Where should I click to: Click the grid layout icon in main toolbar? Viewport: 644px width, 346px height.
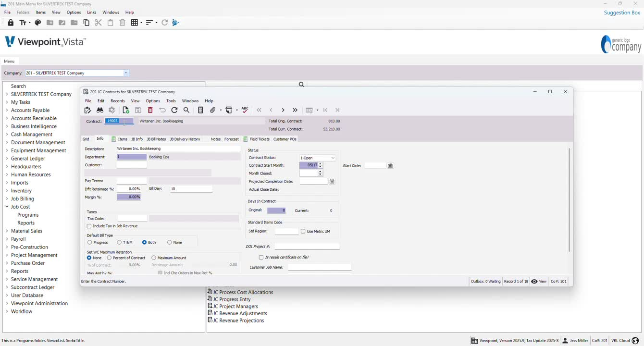[135, 23]
